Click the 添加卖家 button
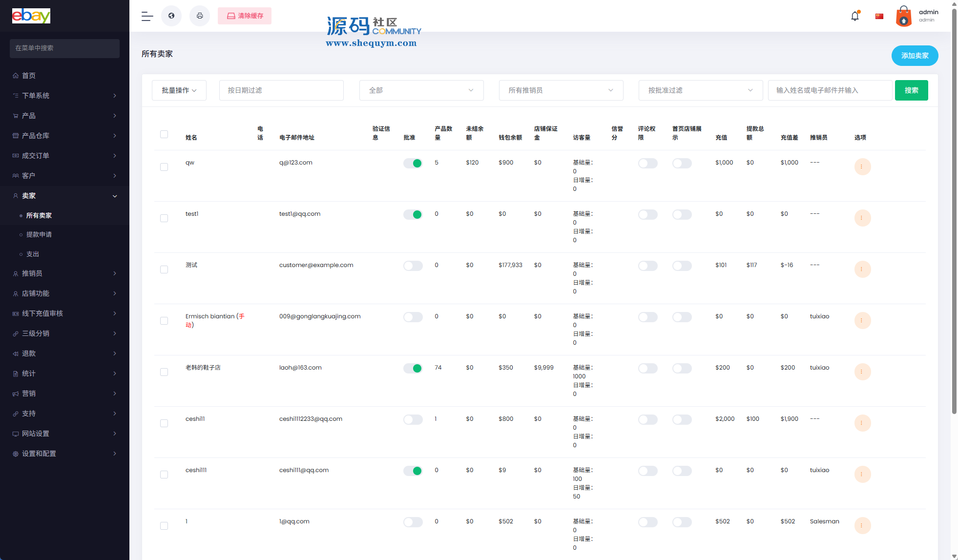This screenshot has width=958, height=560. pyautogui.click(x=915, y=56)
